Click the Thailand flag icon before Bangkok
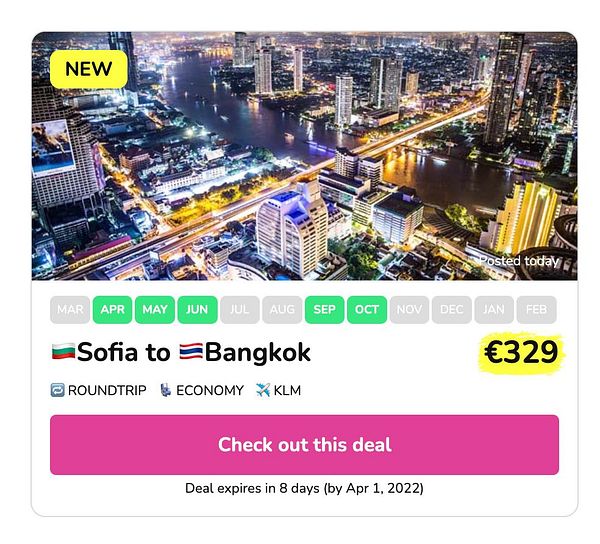 click(x=191, y=352)
